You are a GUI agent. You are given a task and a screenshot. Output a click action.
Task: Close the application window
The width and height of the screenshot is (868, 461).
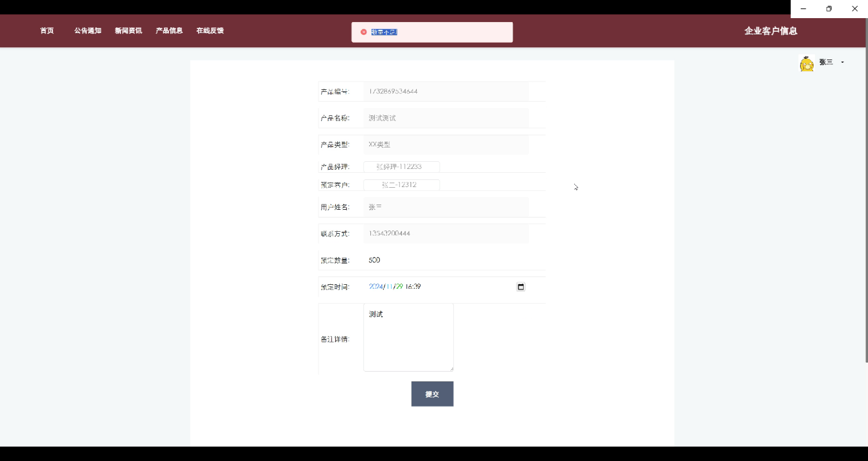click(x=854, y=8)
